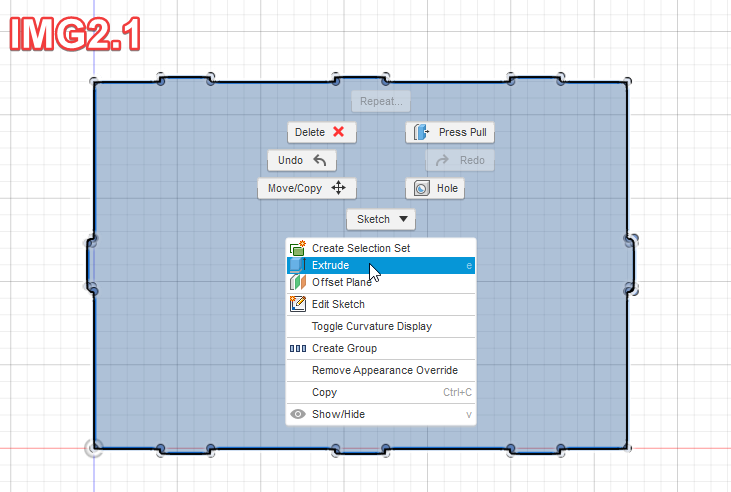731x492 pixels.
Task: Click the Extrude icon in context menu
Action: [297, 265]
